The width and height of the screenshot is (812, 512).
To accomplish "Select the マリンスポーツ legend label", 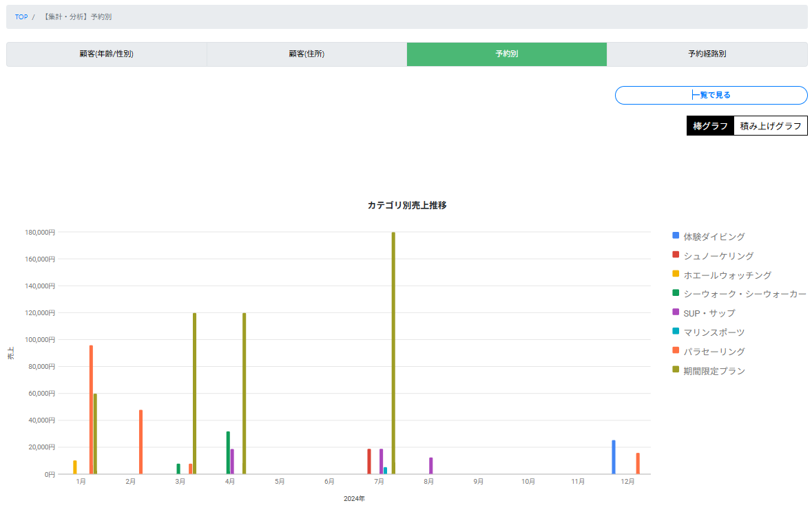I will click(714, 332).
